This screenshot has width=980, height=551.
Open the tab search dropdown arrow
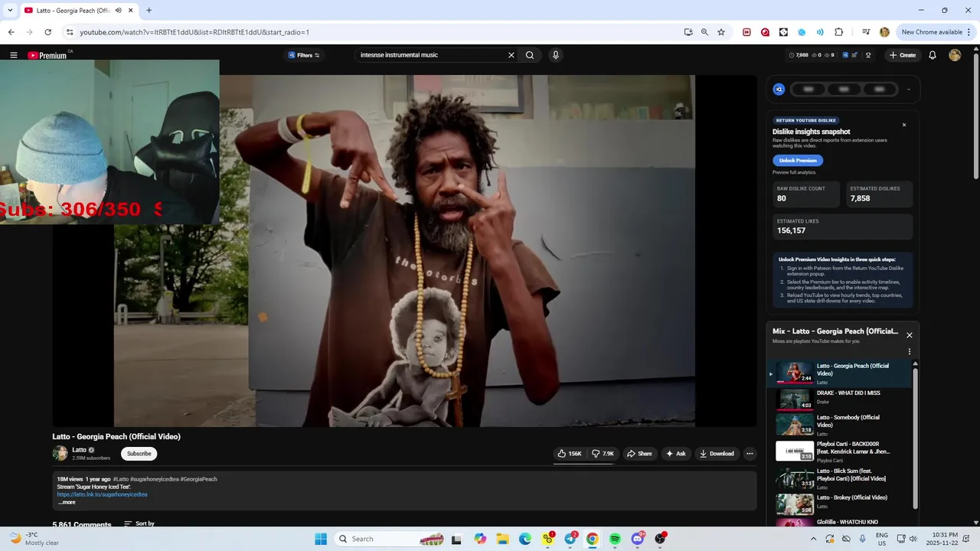click(10, 11)
